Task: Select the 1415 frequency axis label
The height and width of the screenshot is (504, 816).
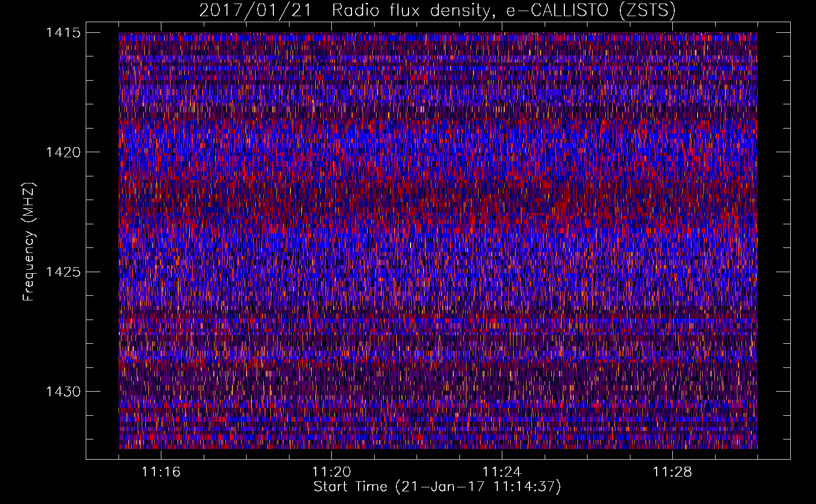Action: (63, 33)
